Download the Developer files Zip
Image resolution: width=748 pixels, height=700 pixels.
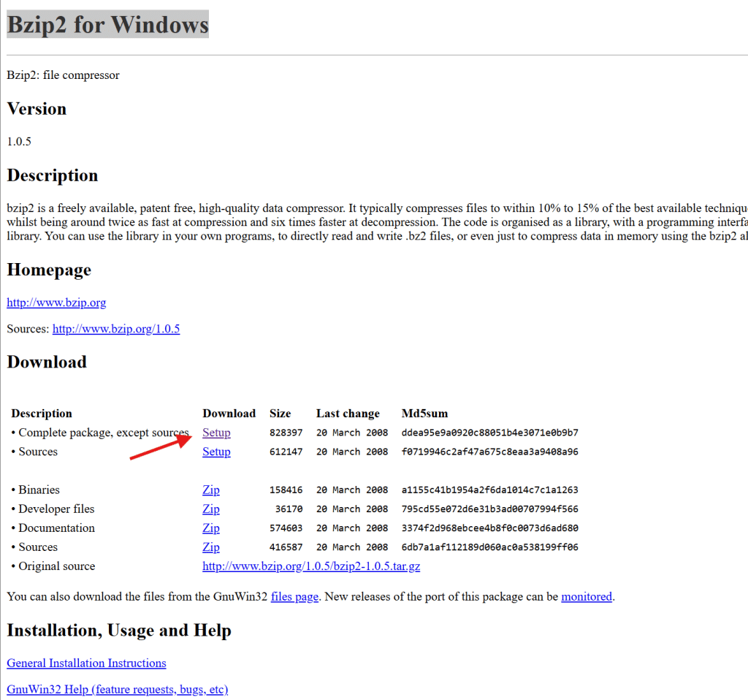(210, 509)
